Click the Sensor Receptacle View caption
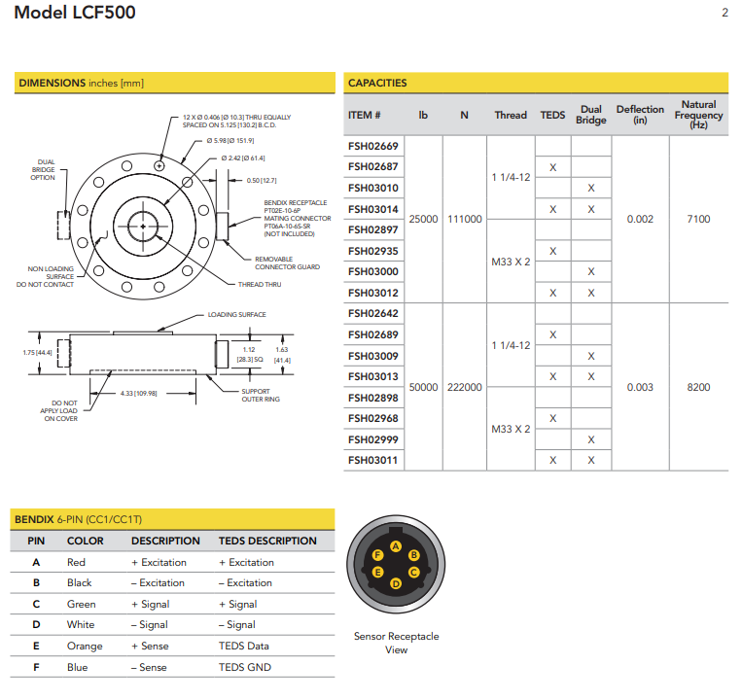This screenshot has width=743, height=700. [396, 643]
